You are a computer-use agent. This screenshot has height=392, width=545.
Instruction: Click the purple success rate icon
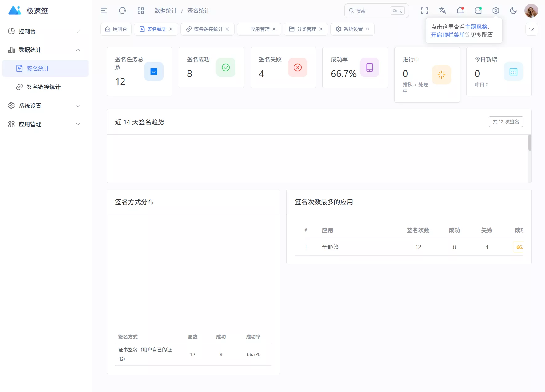coord(369,67)
